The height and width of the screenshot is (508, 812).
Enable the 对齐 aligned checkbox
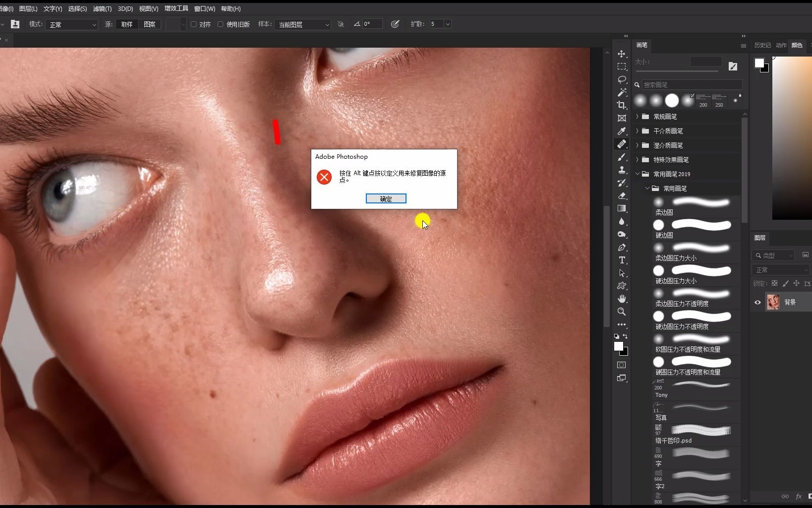tap(194, 24)
